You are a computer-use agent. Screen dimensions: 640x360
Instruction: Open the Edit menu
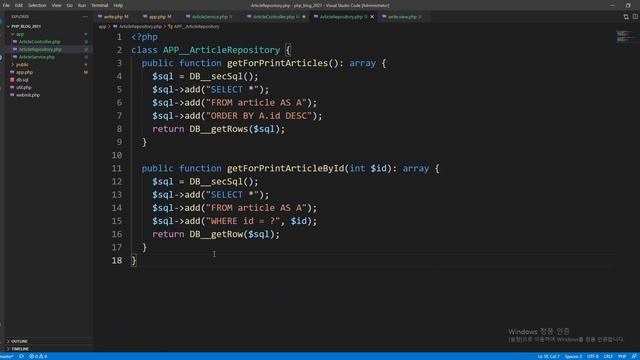click(19, 5)
